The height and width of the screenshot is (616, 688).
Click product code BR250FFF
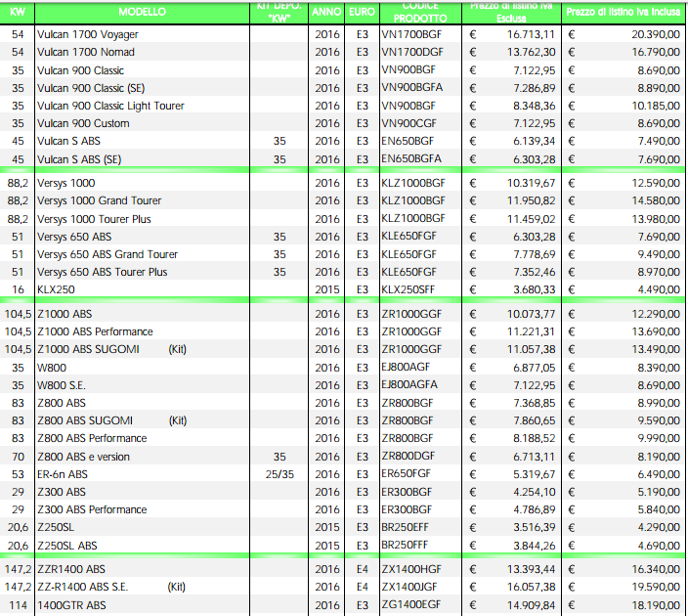tap(405, 546)
